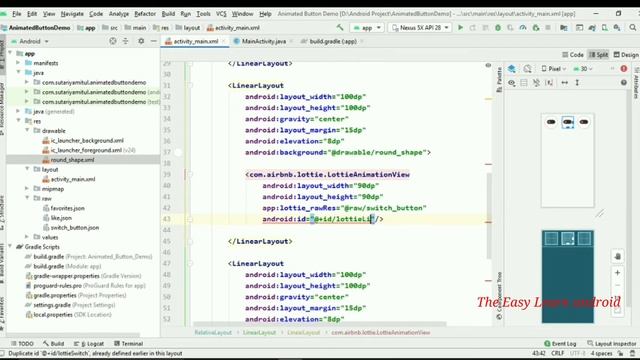Open the app run configuration dropdown
The width and height of the screenshot is (640, 360).
tap(367, 28)
